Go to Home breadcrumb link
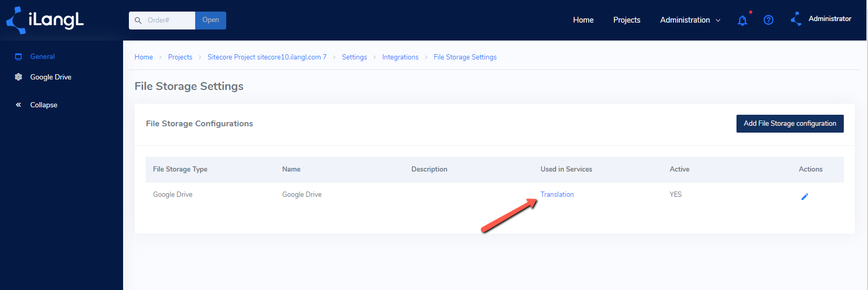This screenshot has height=290, width=868. (x=144, y=57)
